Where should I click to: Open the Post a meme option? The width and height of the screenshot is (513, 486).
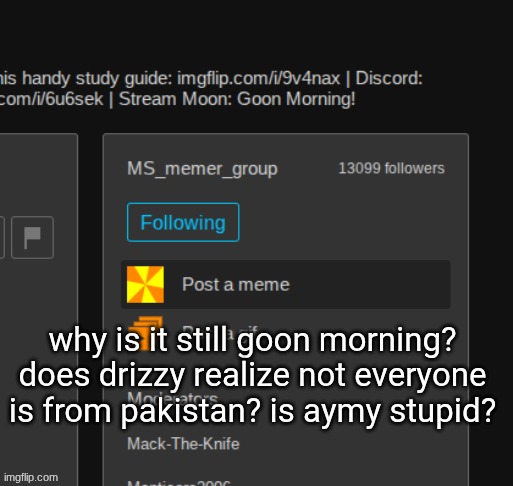[x=286, y=284]
